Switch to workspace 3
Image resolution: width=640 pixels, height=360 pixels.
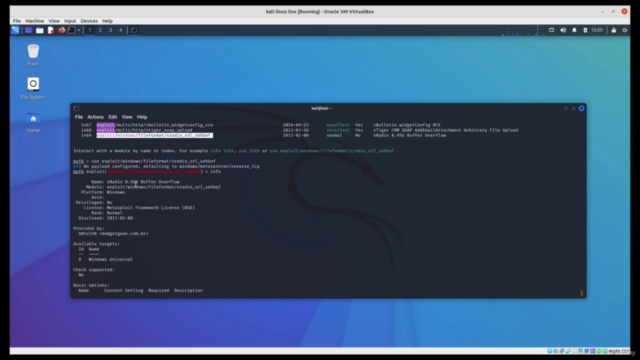110,30
